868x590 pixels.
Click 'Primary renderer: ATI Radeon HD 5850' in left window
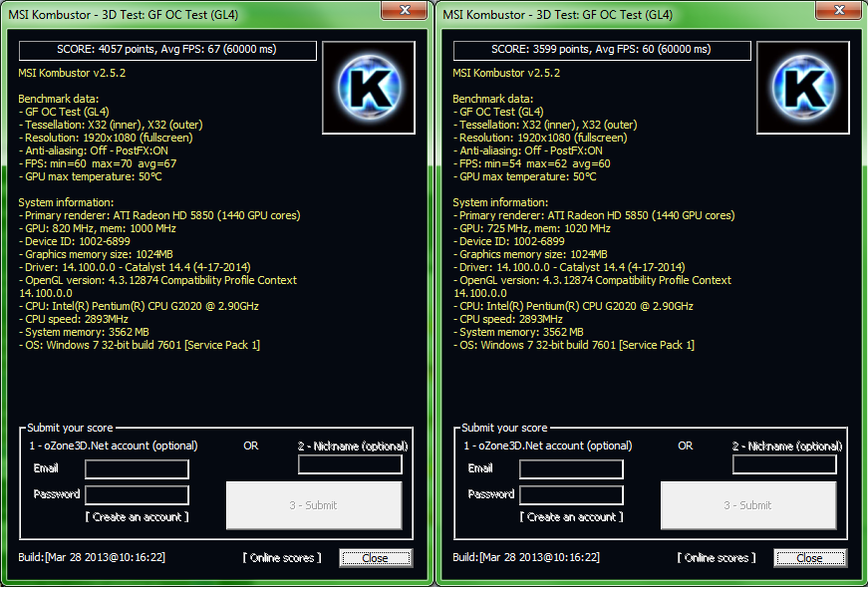point(119,215)
